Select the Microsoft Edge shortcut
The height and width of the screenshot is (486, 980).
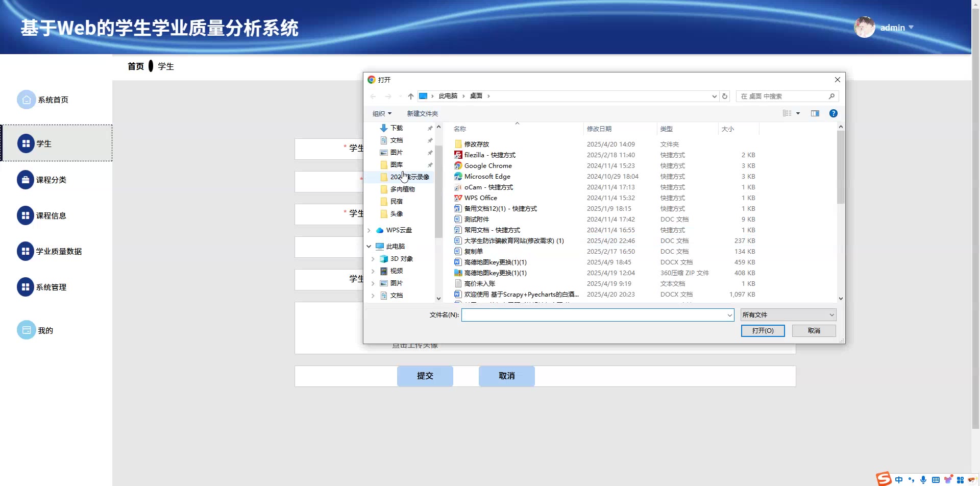487,177
